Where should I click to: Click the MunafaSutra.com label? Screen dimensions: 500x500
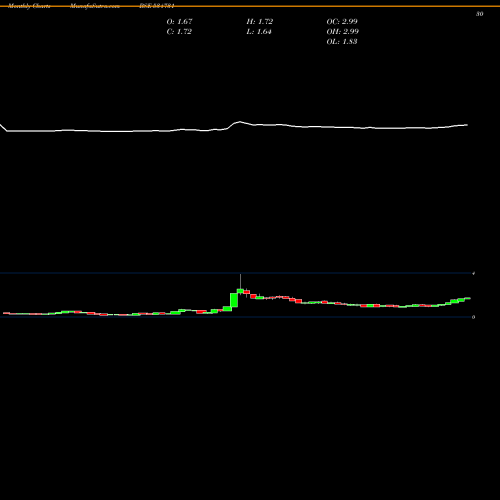coord(95,6)
